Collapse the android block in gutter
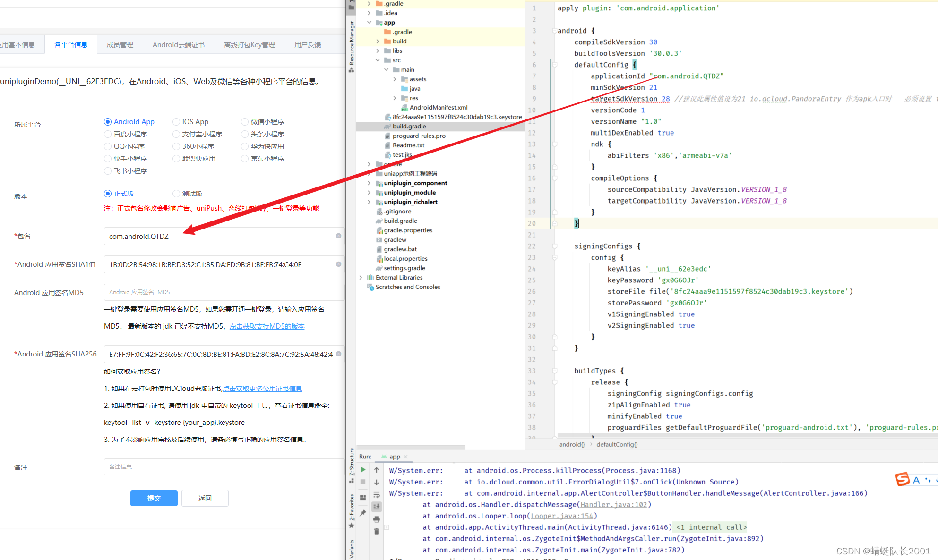Image resolution: width=938 pixels, height=560 pixels. pos(555,31)
